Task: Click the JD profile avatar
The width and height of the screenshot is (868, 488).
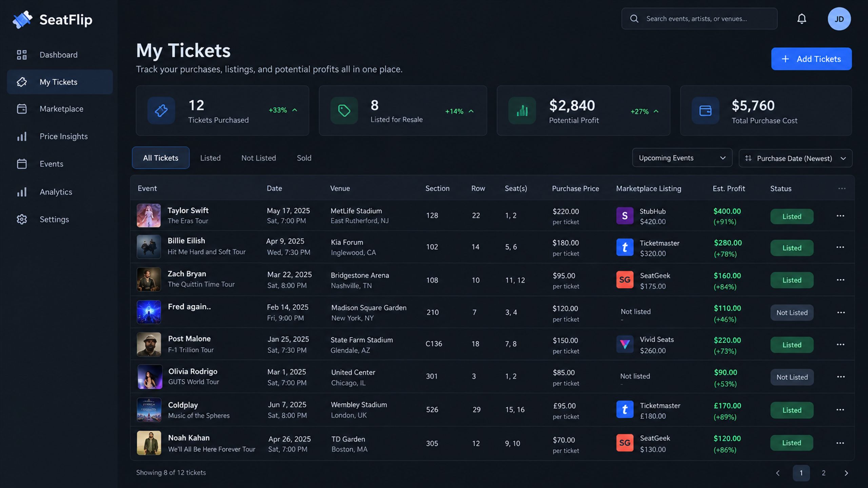Action: click(839, 19)
